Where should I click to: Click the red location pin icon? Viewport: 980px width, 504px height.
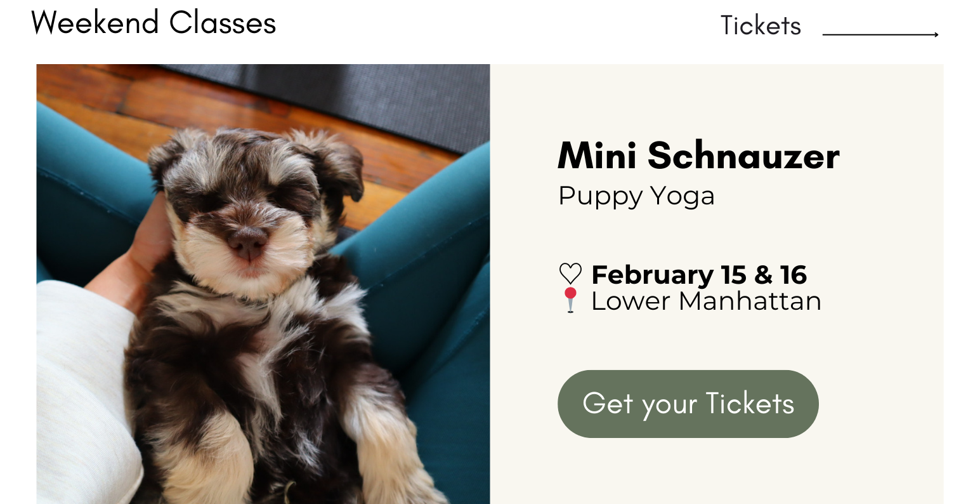[x=570, y=300]
